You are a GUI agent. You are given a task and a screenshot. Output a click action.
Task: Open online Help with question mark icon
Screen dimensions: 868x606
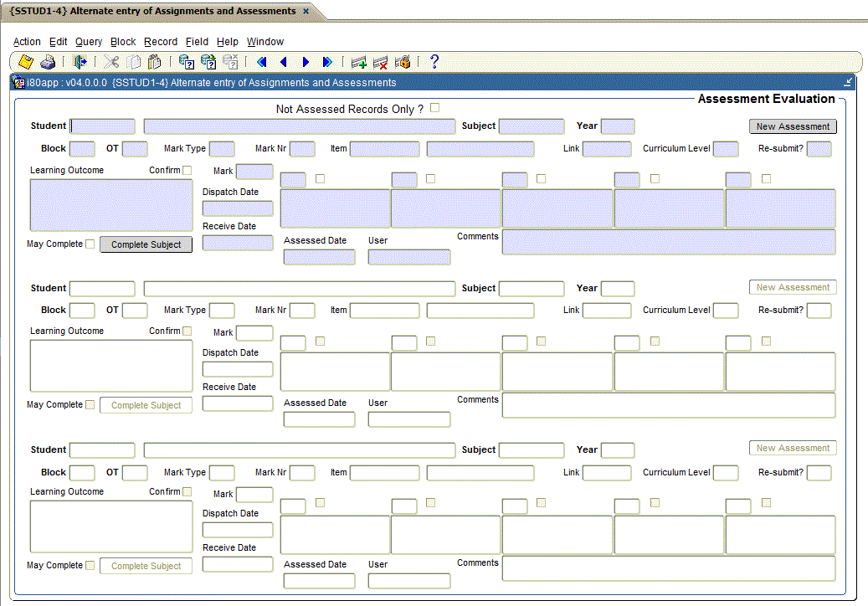point(434,61)
